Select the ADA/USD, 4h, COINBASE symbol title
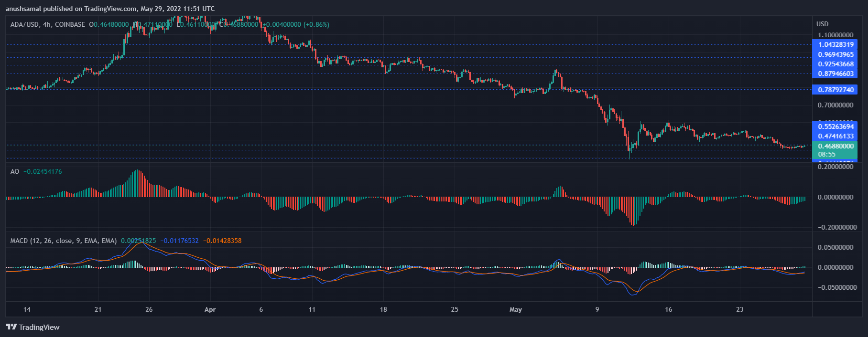 coord(48,24)
